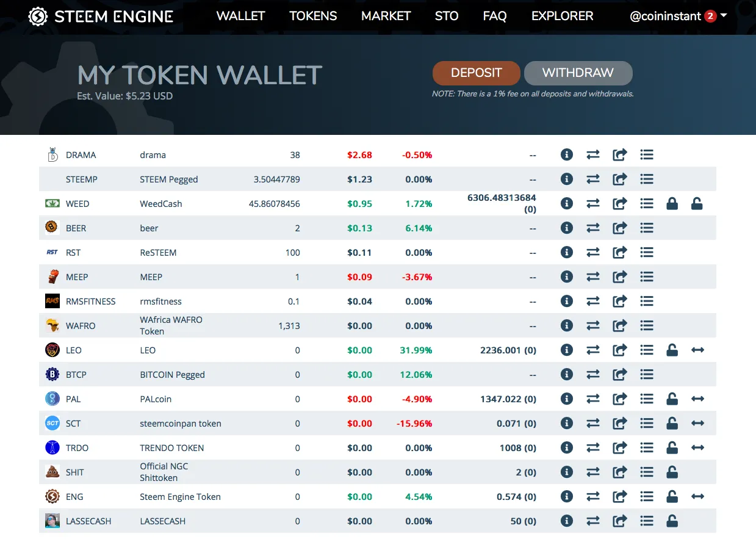Open info icon for RMSFITNESS
The height and width of the screenshot is (553, 756).
pyautogui.click(x=567, y=302)
